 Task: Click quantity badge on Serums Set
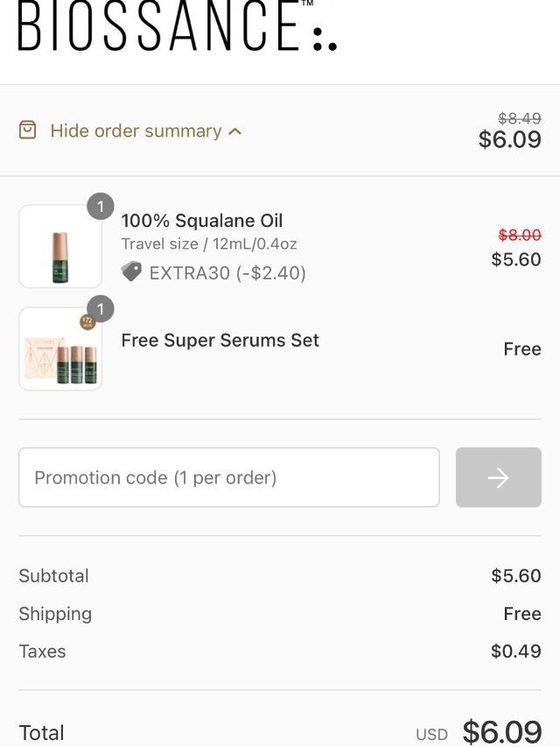click(x=101, y=309)
